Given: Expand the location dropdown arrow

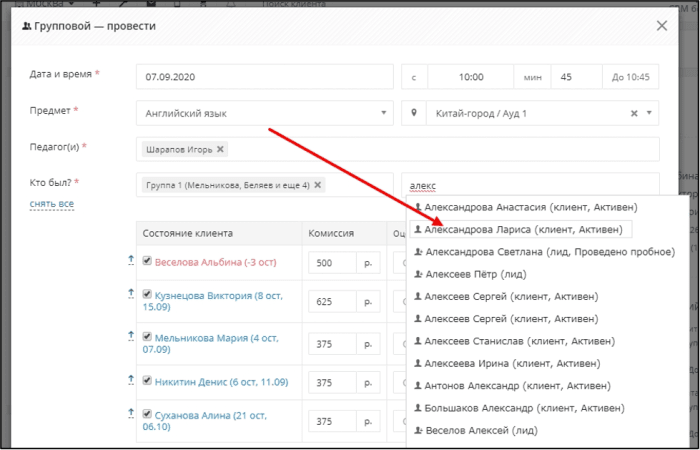Looking at the screenshot, I should (x=649, y=113).
